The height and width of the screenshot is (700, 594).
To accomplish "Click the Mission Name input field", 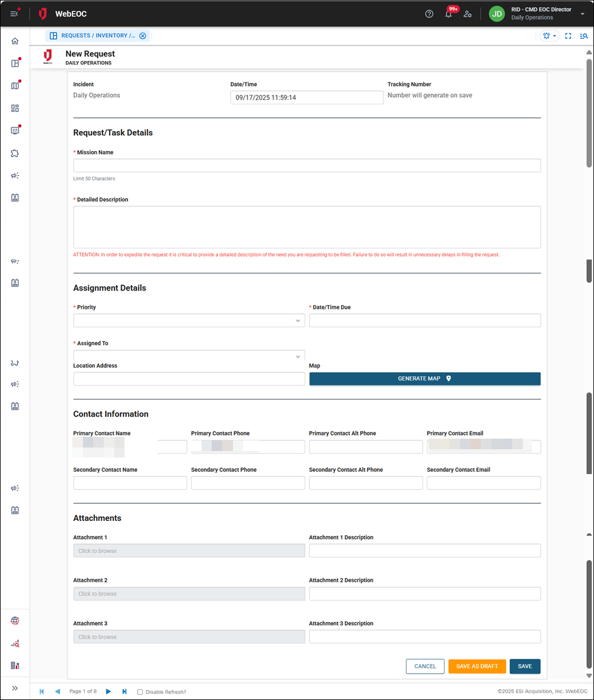I will point(306,165).
